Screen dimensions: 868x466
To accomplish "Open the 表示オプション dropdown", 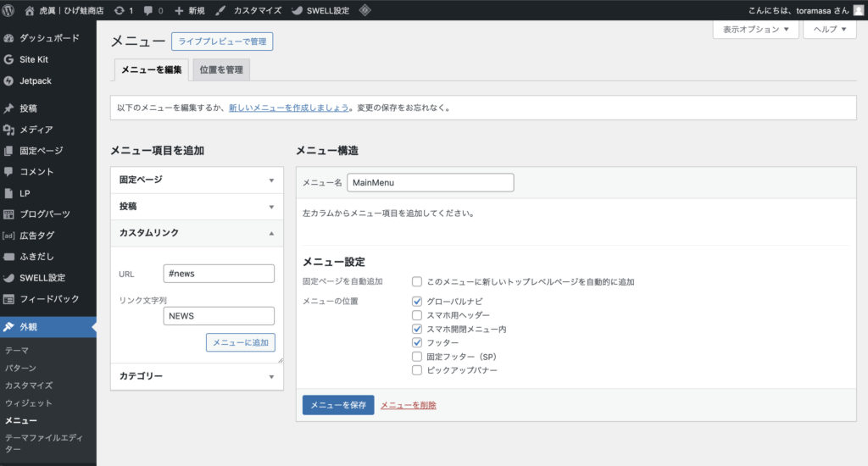I will (x=756, y=29).
